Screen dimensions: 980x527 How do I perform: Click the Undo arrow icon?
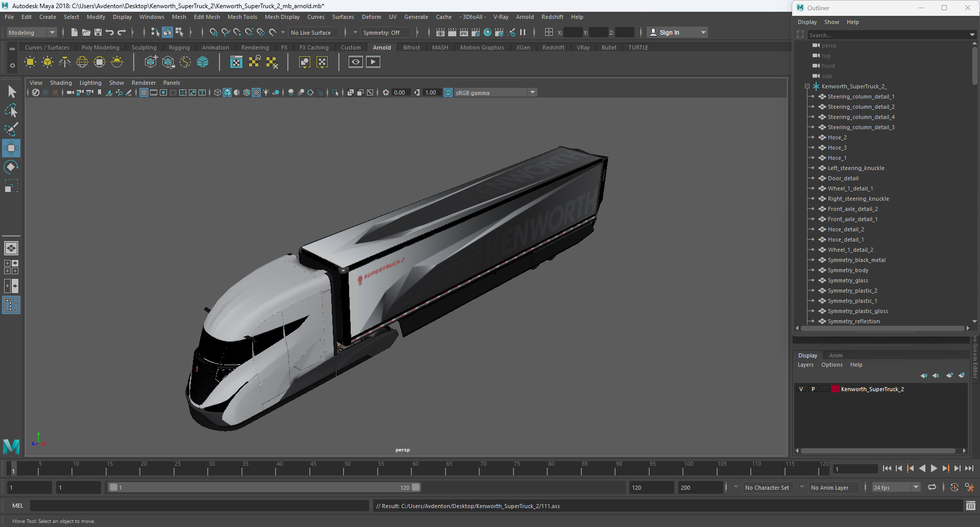point(110,32)
